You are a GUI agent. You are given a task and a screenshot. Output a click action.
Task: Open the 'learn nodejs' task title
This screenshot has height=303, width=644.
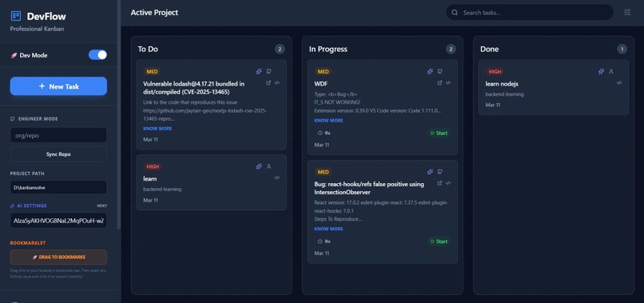pos(502,84)
